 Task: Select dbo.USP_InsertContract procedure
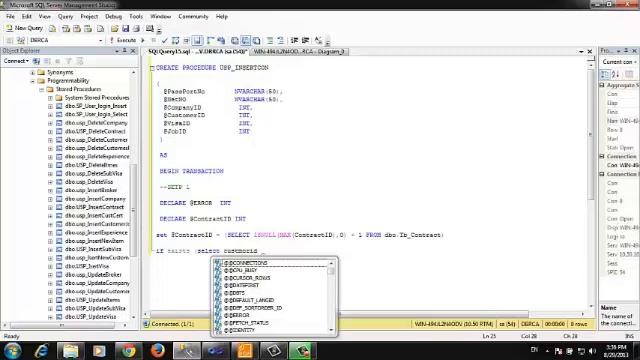94,207
